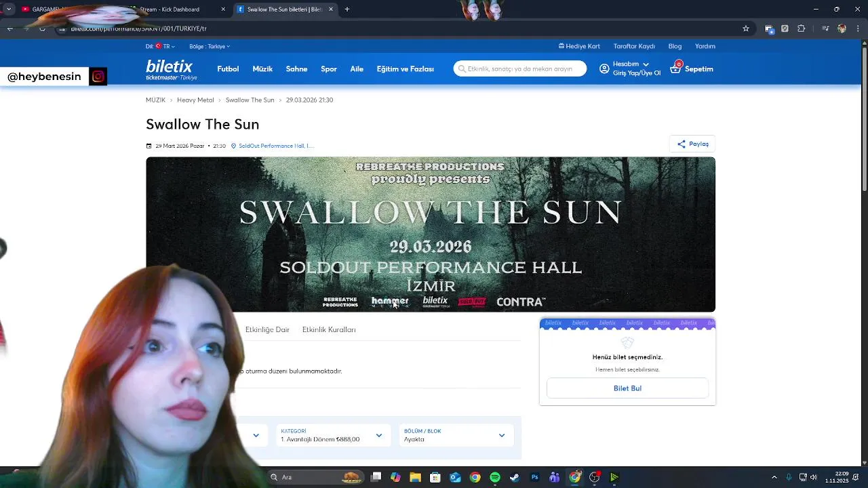
Task: Switch to the Stream - Kick Dashboard tab
Action: tap(178, 9)
